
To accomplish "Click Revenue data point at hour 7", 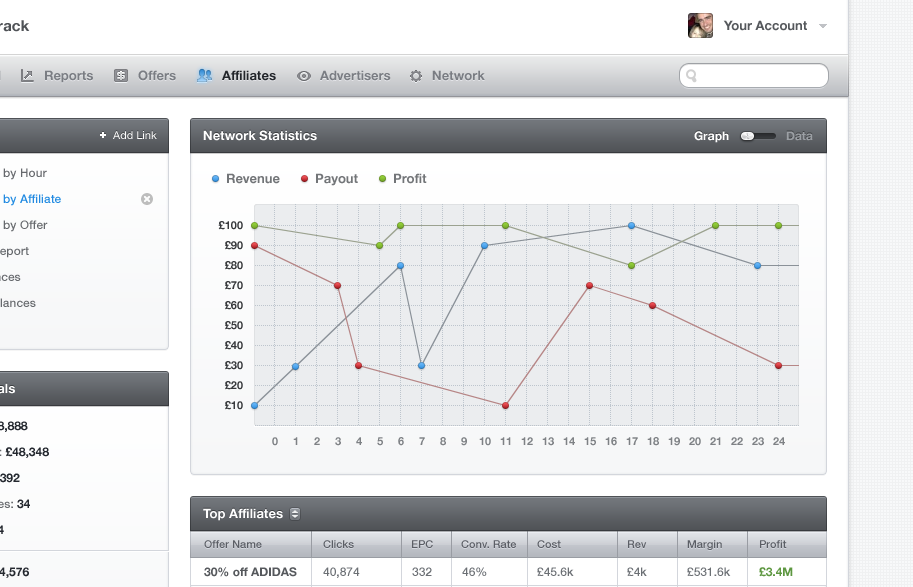I will pos(422,366).
